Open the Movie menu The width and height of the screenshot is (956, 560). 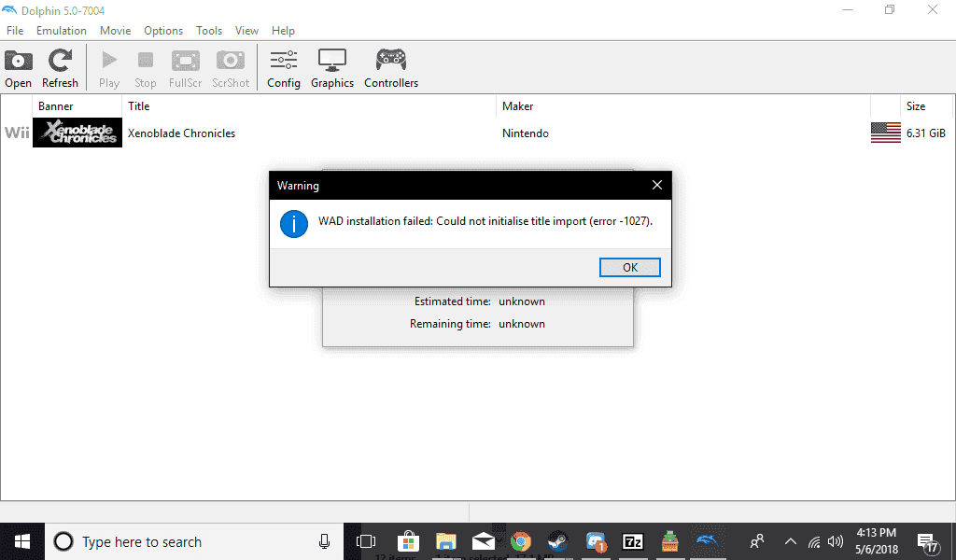pos(115,31)
